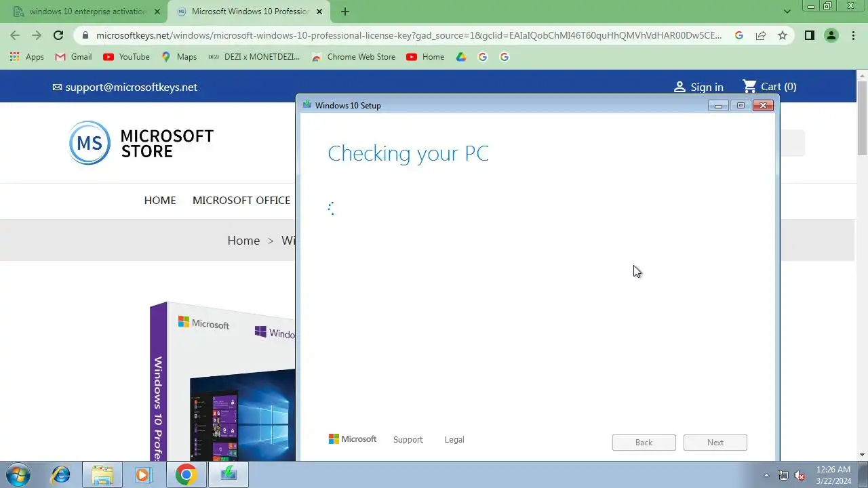The width and height of the screenshot is (868, 488).
Task: Maximize the Windows 10 Setup window
Action: coord(741,105)
